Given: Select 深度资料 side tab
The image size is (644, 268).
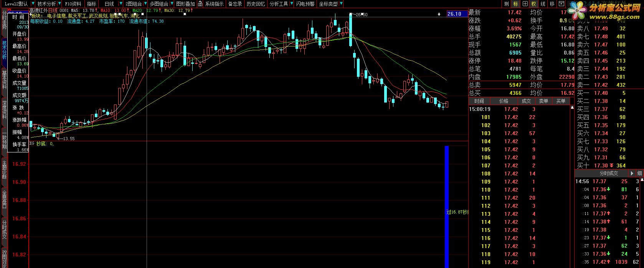Looking at the screenshot, I should [4, 110].
